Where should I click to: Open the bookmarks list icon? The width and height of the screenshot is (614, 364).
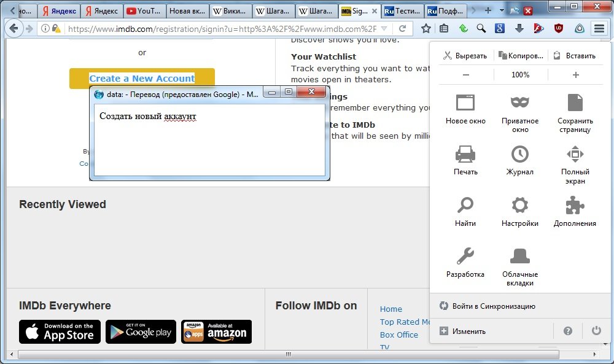[444, 28]
